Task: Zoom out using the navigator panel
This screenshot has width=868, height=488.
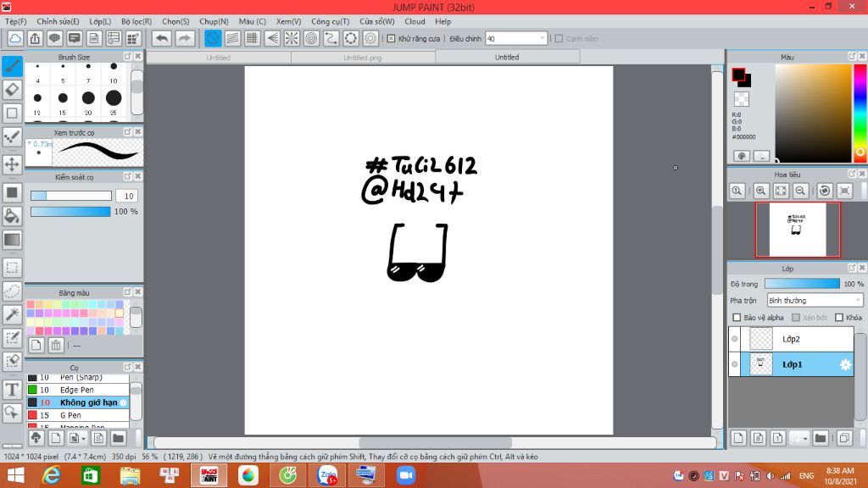Action: pos(800,191)
